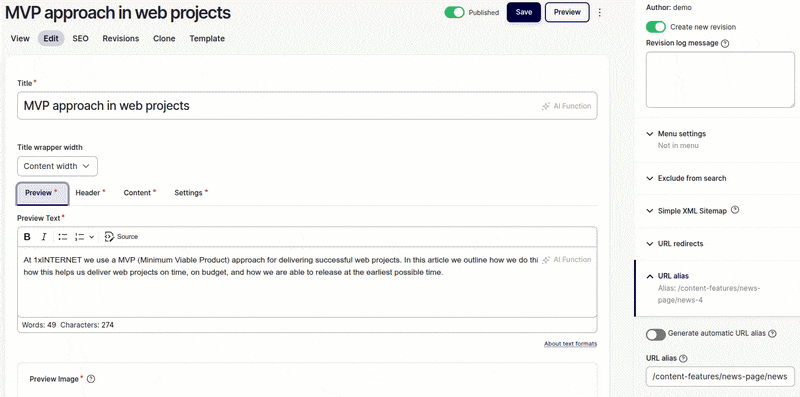
Task: Click AI Function in Preview Text editor
Action: pyautogui.click(x=566, y=260)
